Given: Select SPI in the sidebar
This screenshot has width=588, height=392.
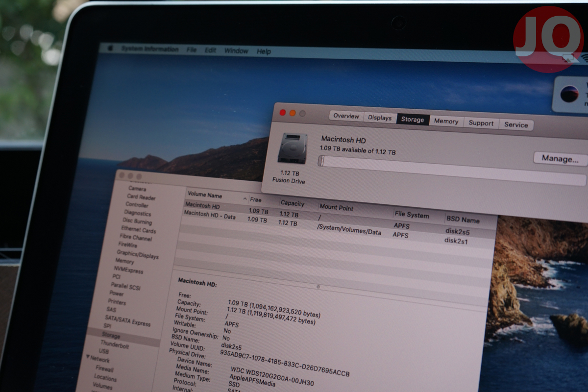Looking at the screenshot, I should coord(107,325).
